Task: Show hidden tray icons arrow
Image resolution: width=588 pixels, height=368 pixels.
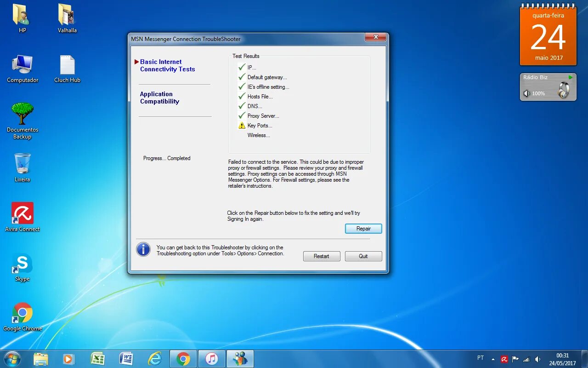Action: [493, 359]
